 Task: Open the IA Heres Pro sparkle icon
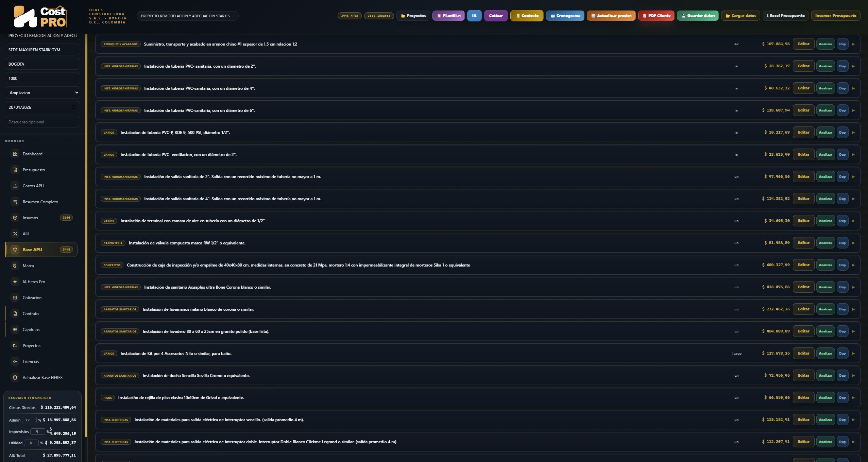pos(15,282)
